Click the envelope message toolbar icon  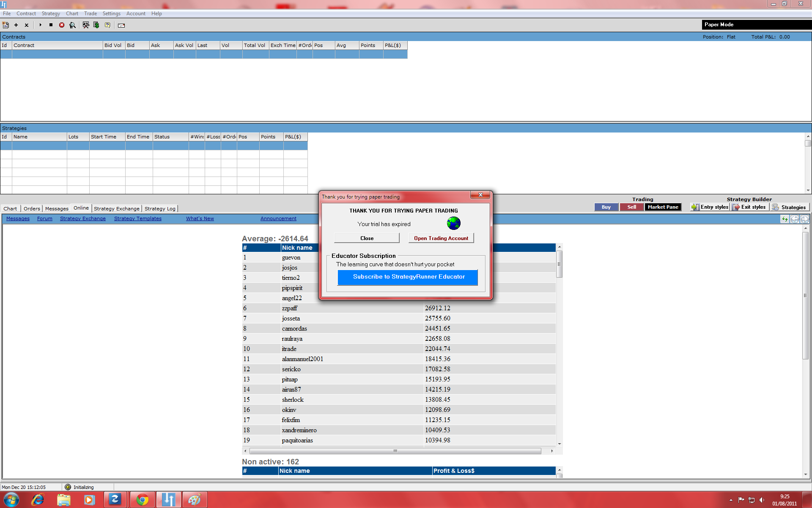click(121, 25)
